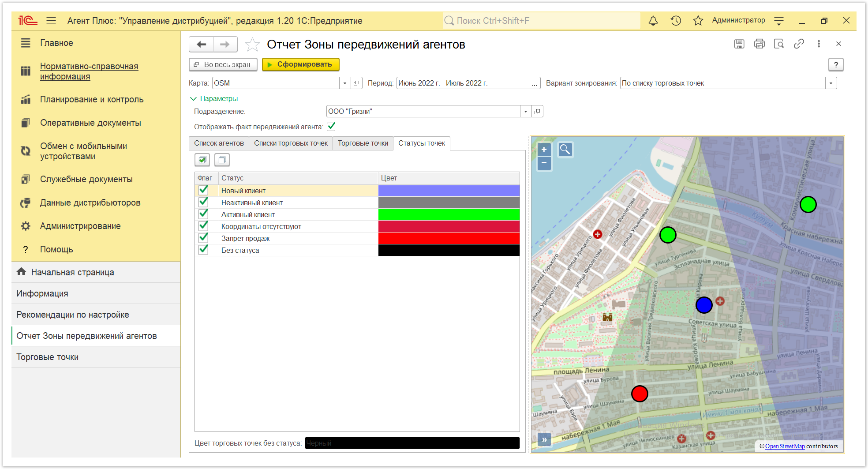Image resolution: width=868 pixels, height=469 pixels.
Task: Click Активный клиент green color swatch
Action: click(449, 214)
